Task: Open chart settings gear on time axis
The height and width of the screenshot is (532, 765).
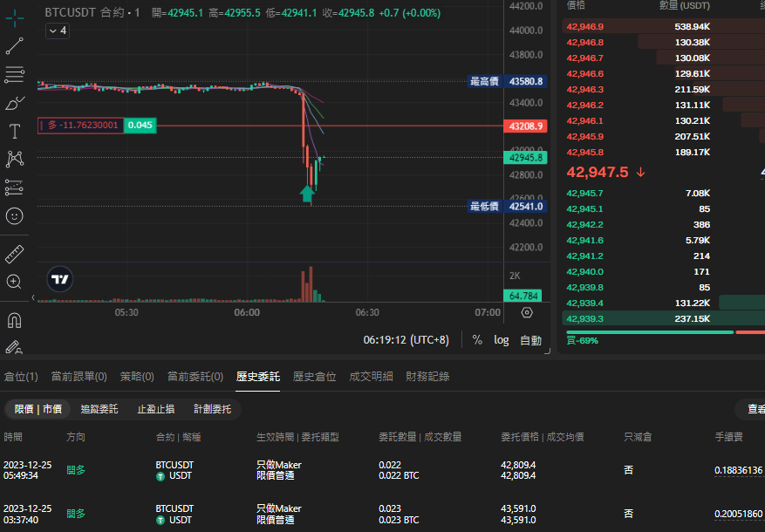Action: pyautogui.click(x=527, y=312)
